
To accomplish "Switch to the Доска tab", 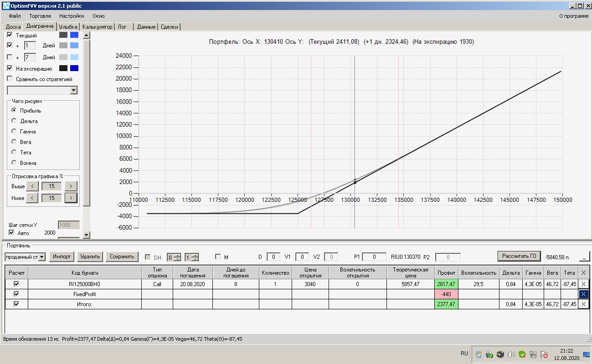I will click(x=13, y=27).
